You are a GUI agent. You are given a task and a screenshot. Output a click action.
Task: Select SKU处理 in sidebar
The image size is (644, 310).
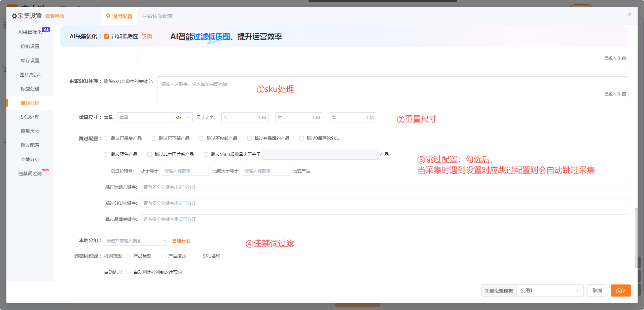tap(30, 117)
